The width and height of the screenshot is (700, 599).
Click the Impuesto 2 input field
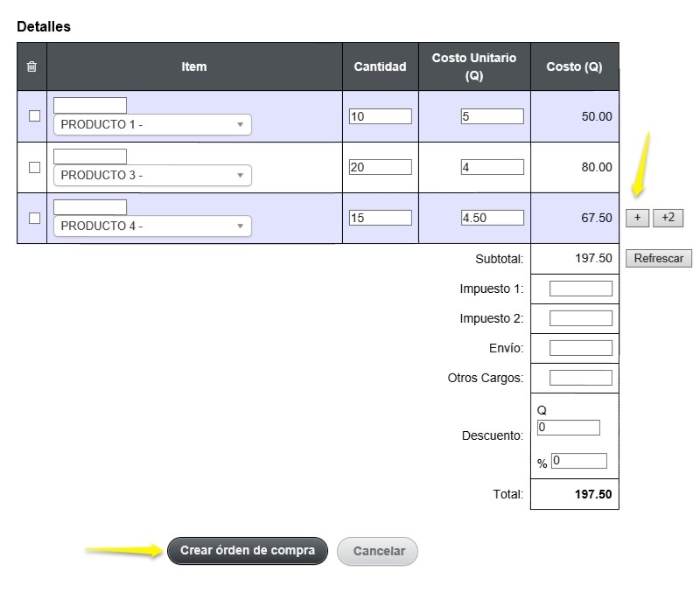coord(581,318)
